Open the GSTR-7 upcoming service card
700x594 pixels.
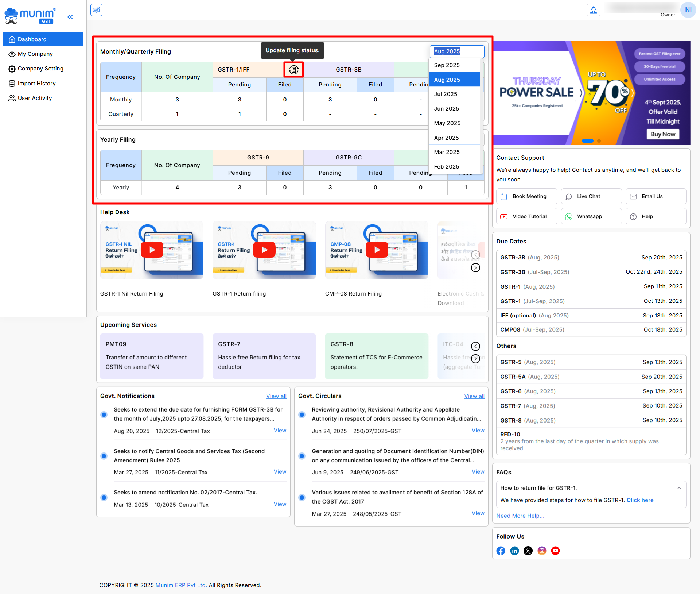[x=264, y=356]
